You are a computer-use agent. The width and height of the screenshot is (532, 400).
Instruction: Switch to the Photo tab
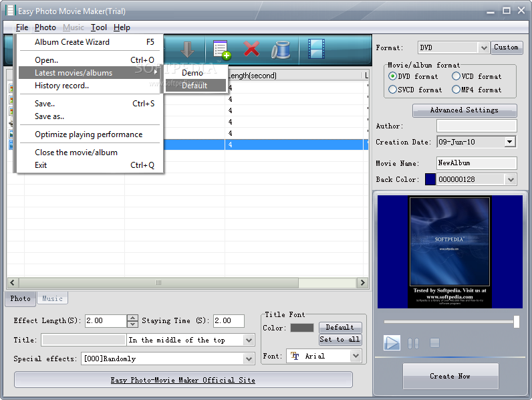click(20, 299)
